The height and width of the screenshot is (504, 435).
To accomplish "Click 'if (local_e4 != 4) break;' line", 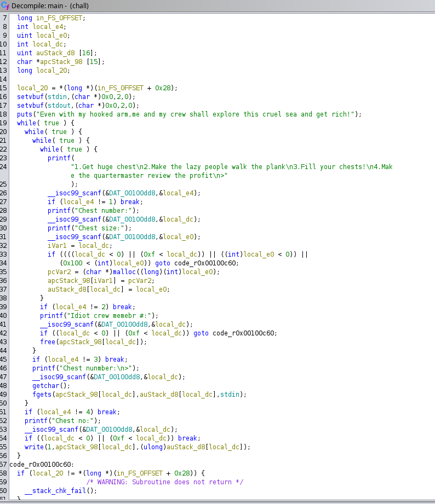I will (x=72, y=412).
